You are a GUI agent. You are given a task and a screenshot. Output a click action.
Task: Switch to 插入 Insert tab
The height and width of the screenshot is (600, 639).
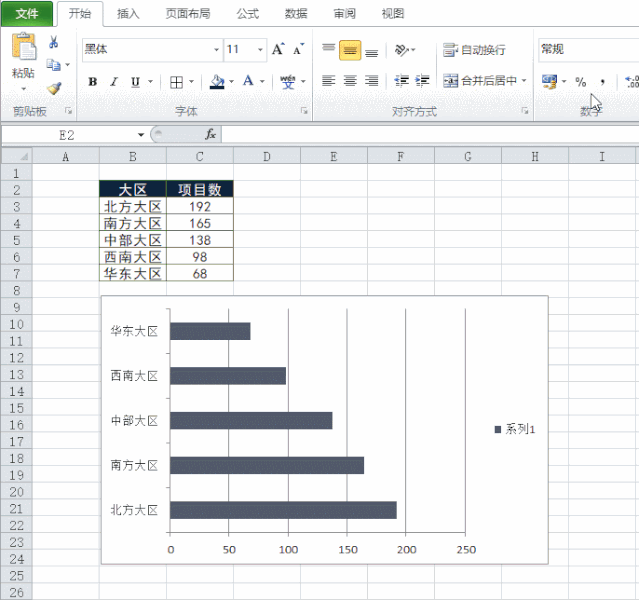[128, 14]
